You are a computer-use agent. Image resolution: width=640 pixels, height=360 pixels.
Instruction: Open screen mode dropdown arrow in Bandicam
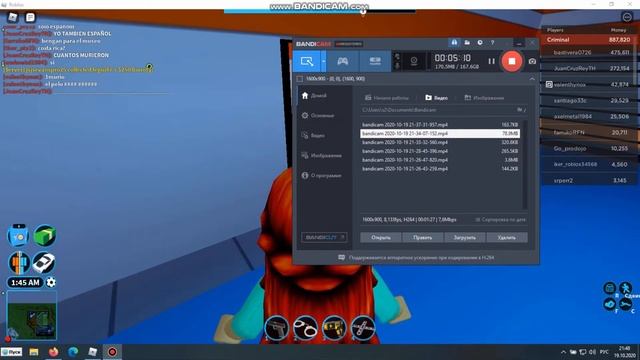click(324, 61)
